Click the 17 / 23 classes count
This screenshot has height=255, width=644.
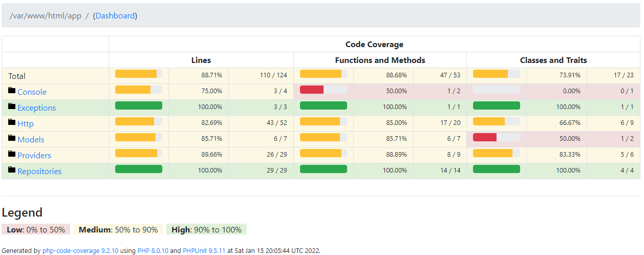coord(624,75)
